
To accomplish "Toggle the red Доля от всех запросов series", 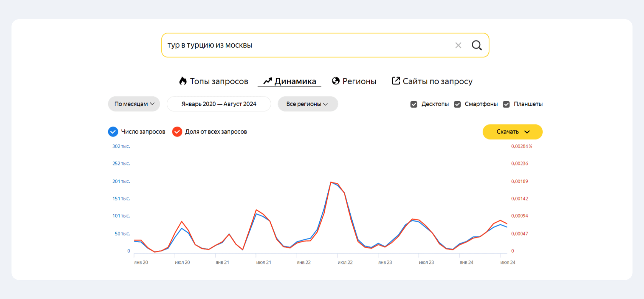I will click(x=177, y=132).
